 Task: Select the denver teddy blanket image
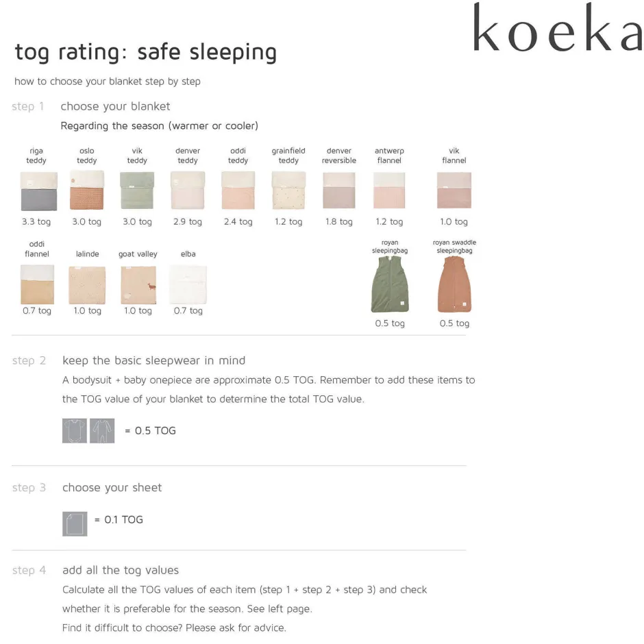pyautogui.click(x=188, y=190)
